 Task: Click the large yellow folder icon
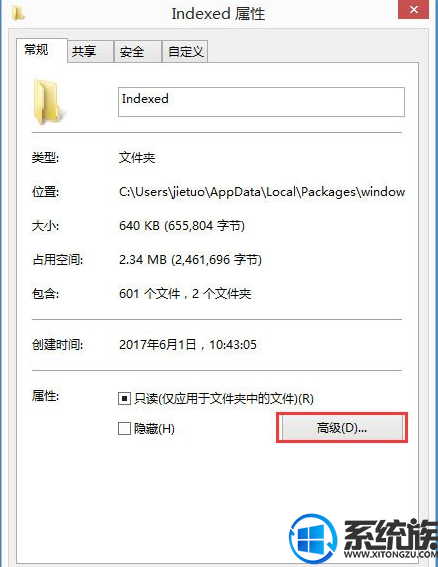click(x=47, y=102)
